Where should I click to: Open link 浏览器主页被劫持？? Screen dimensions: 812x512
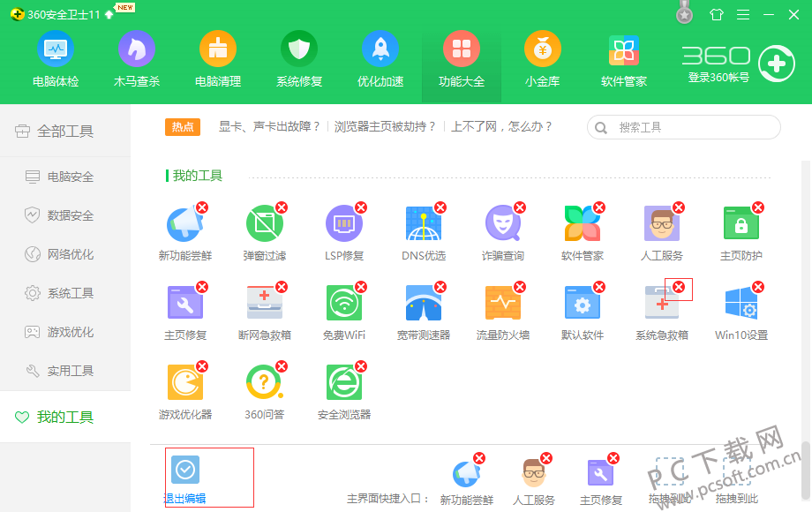[386, 127]
